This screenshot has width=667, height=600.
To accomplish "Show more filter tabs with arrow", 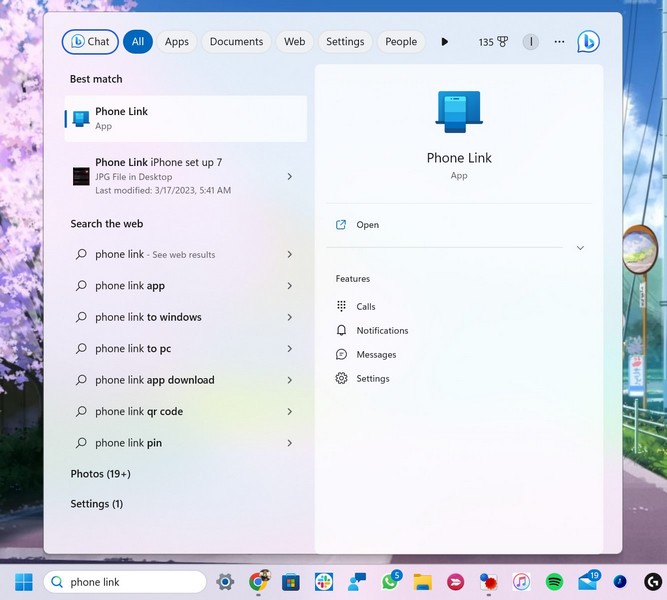I will pyautogui.click(x=445, y=42).
